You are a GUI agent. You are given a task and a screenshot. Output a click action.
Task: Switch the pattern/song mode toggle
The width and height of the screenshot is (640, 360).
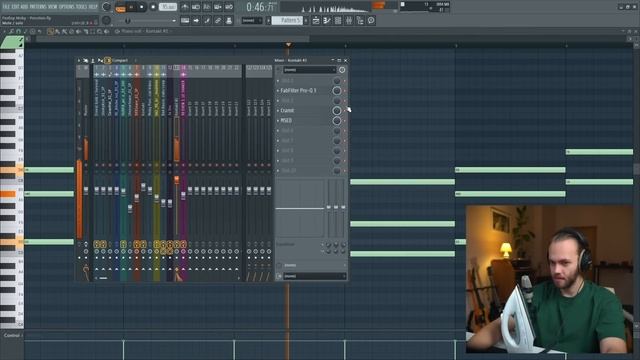point(120,7)
